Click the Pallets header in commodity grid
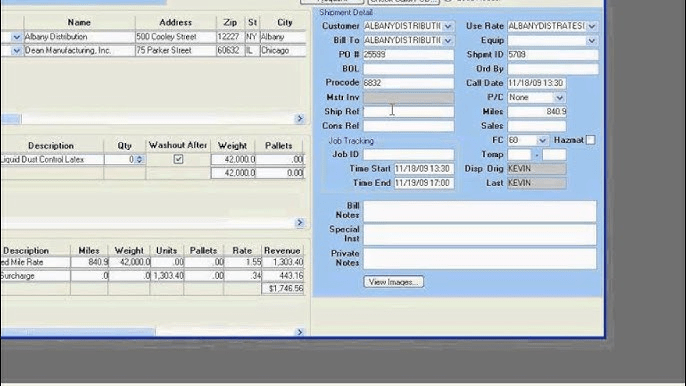Image resolution: width=686 pixels, height=386 pixels. pos(279,146)
